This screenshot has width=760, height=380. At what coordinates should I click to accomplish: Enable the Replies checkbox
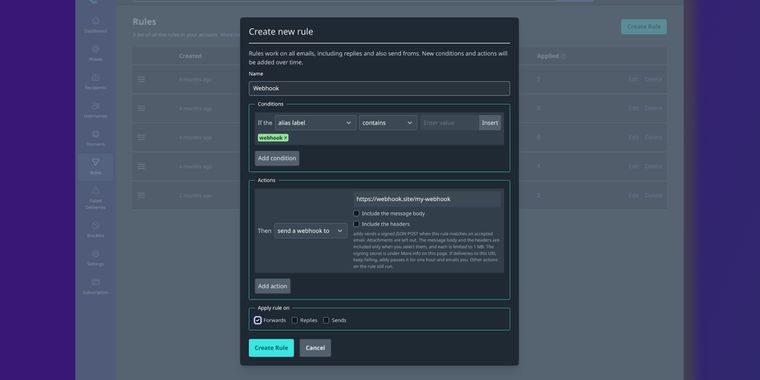click(x=295, y=320)
